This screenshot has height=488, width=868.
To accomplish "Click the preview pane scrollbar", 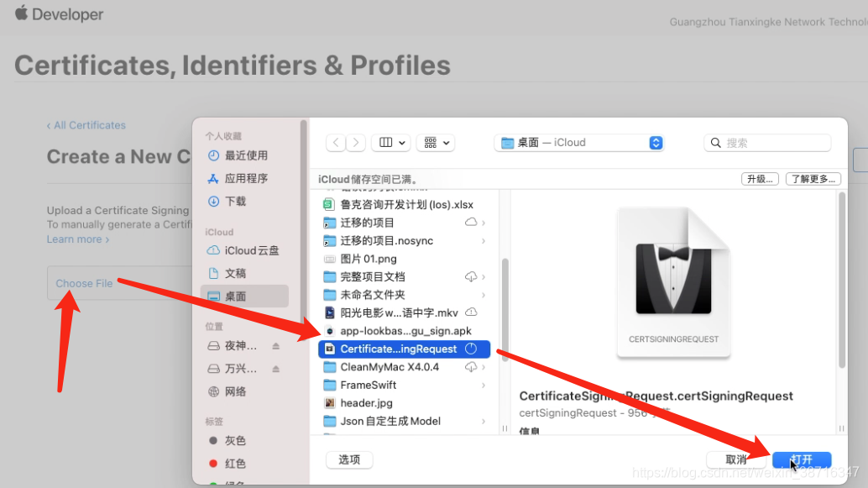I will tap(841, 280).
